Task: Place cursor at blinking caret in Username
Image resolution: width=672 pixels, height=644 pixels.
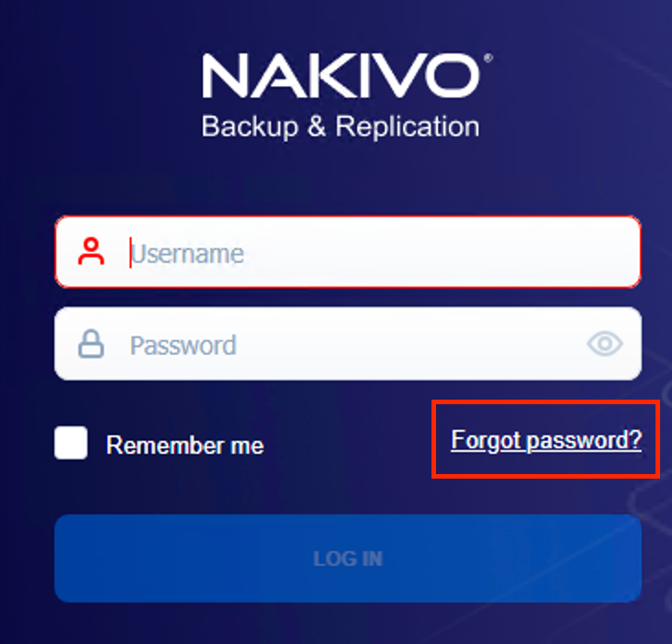Action: coord(130,252)
